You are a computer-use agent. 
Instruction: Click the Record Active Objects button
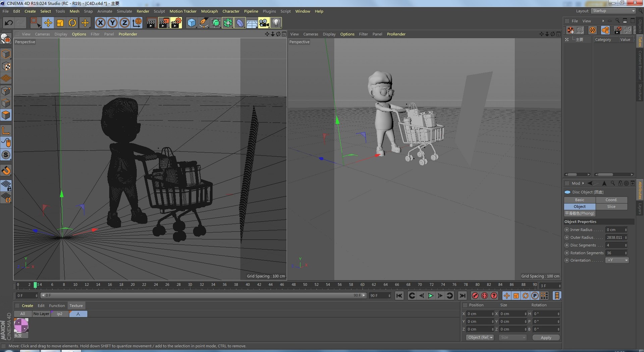pos(475,296)
